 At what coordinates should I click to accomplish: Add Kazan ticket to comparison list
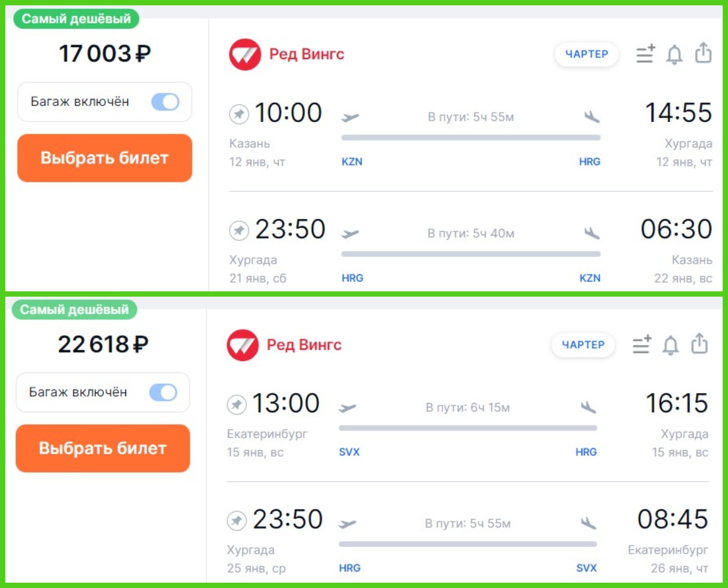tap(646, 53)
